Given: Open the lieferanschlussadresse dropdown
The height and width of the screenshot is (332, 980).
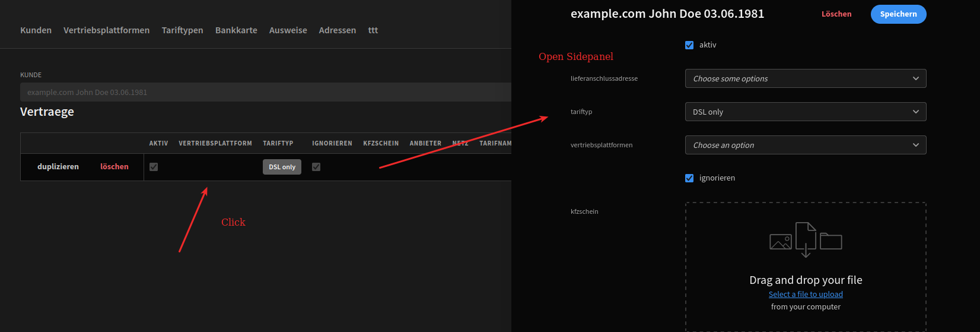Looking at the screenshot, I should [x=805, y=78].
